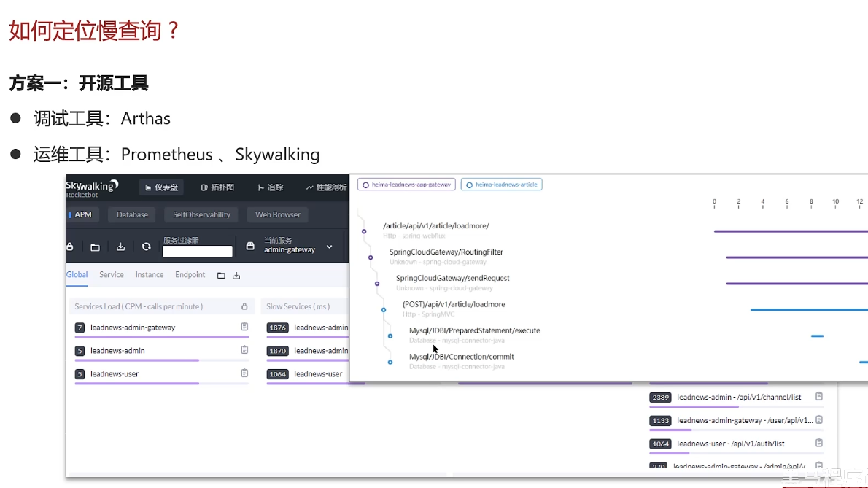This screenshot has width=868, height=488.
Task: Click the {POST} loadmore blue duration bar
Action: click(809, 310)
